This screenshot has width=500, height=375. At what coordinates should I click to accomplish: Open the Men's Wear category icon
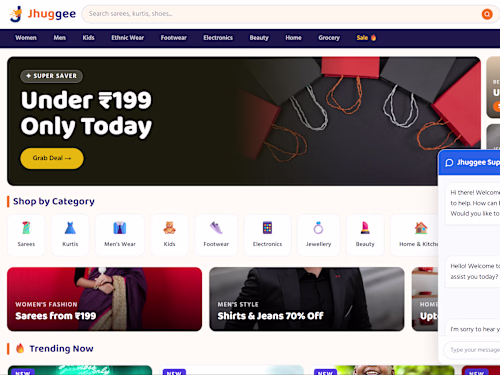click(120, 228)
